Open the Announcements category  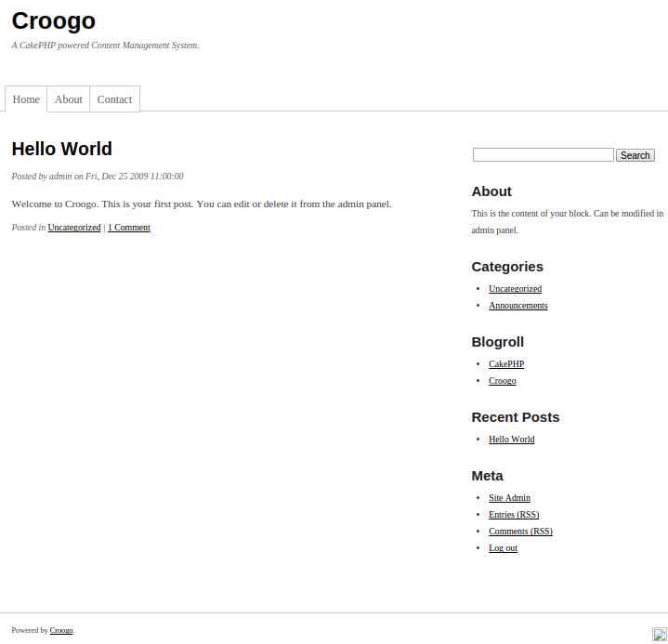[x=518, y=306]
